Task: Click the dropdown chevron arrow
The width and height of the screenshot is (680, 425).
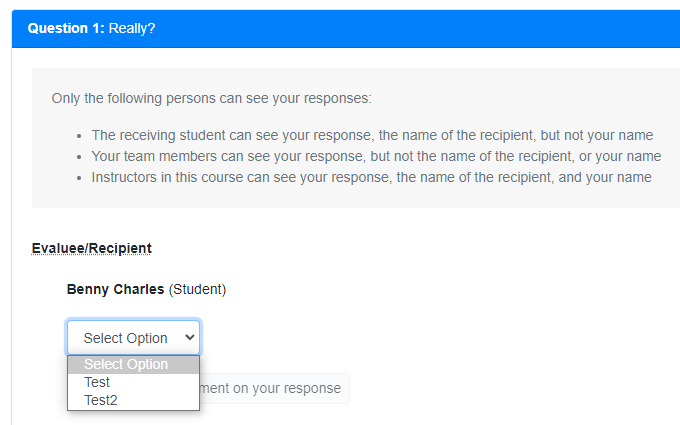Action: coord(190,338)
